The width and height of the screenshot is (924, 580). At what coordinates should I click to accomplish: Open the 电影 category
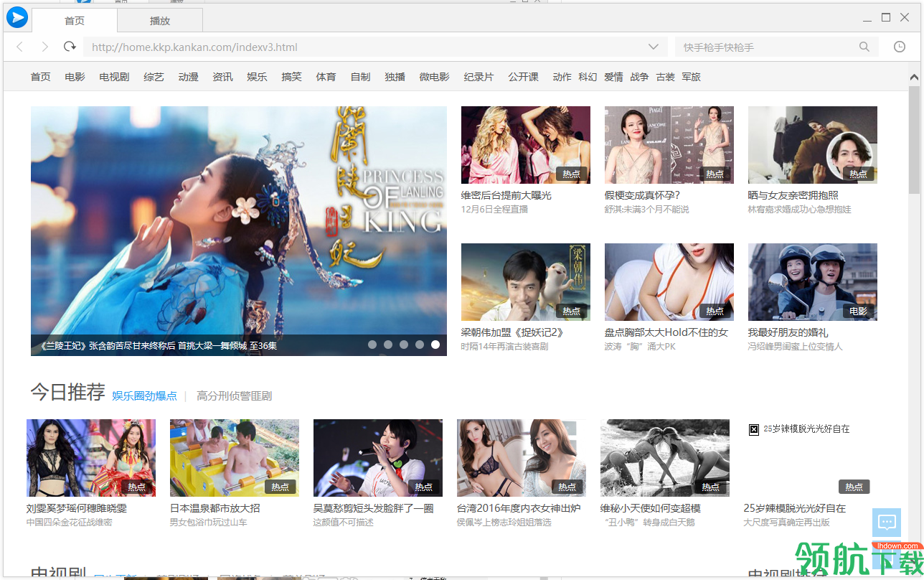coord(75,77)
